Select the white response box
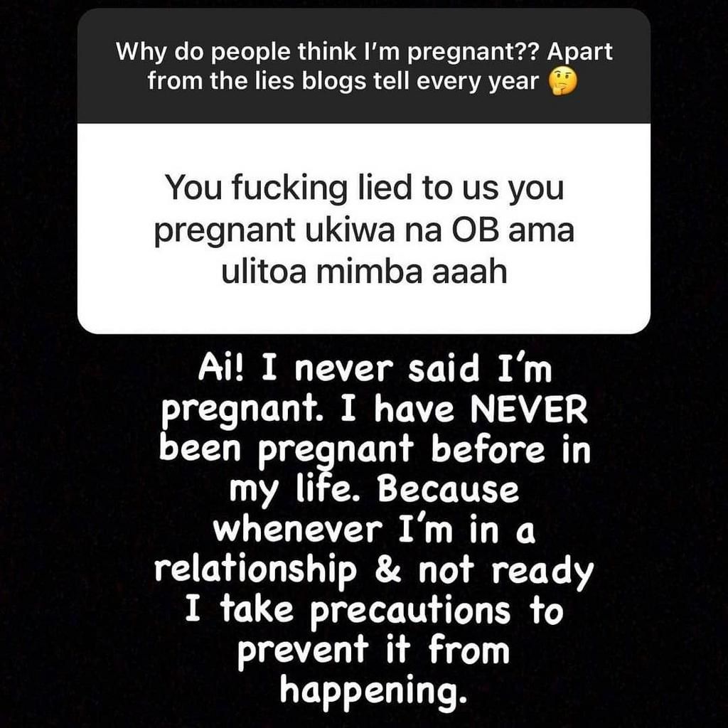Viewport: 728px width, 728px height. 363,228
